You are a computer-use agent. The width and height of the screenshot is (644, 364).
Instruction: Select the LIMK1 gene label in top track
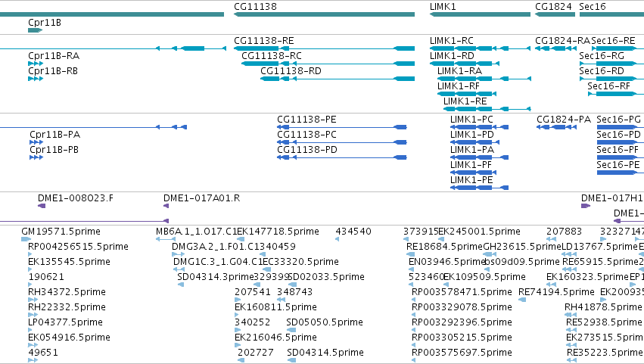click(443, 7)
